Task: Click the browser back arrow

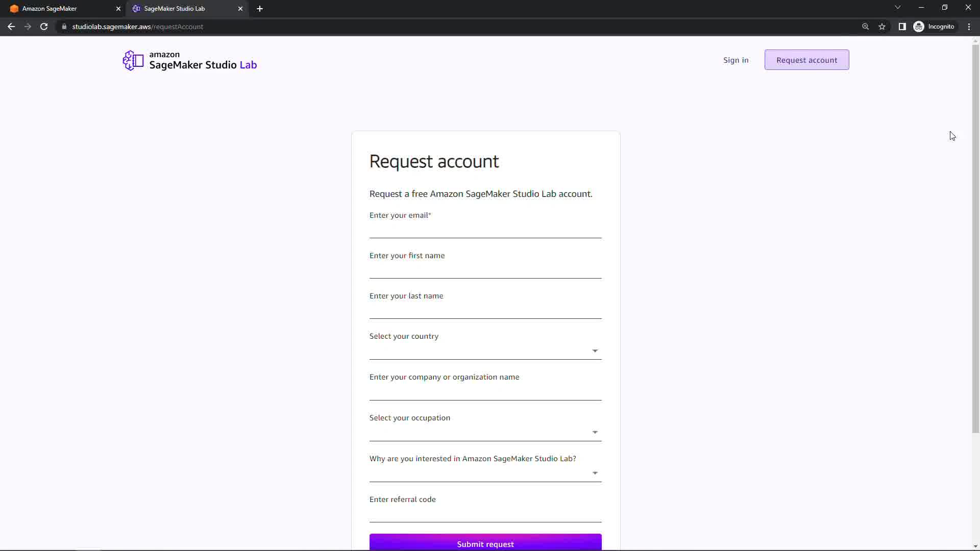Action: coord(11,27)
